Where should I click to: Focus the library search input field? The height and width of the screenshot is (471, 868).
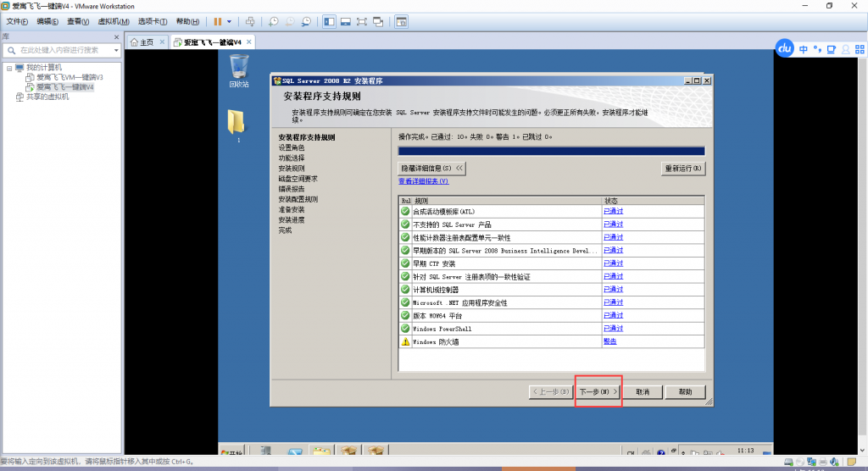coord(61,50)
